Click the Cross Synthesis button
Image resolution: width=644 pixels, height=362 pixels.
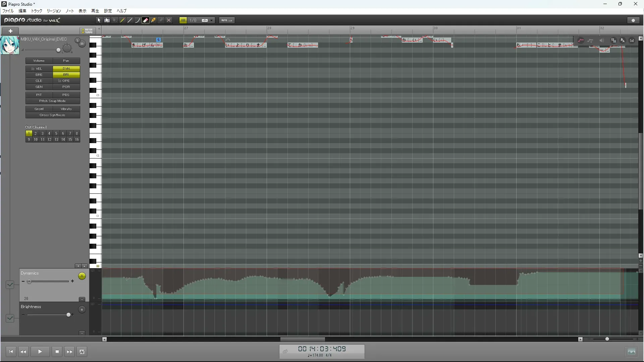[x=52, y=115]
